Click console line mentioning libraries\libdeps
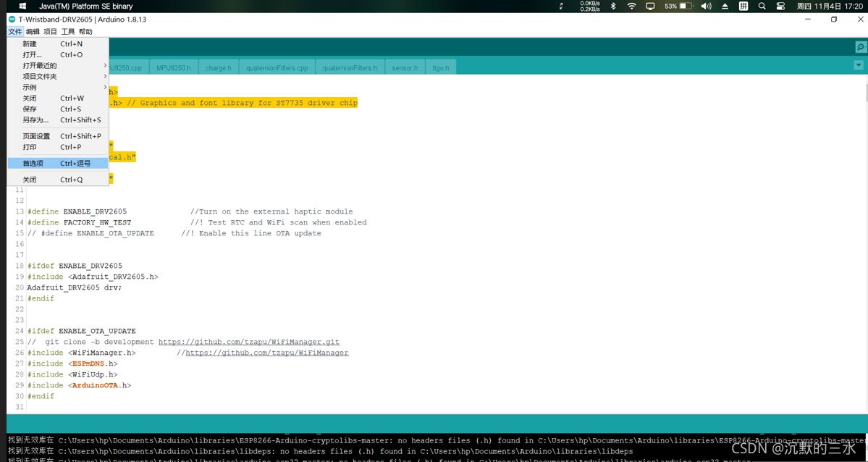 [320, 451]
